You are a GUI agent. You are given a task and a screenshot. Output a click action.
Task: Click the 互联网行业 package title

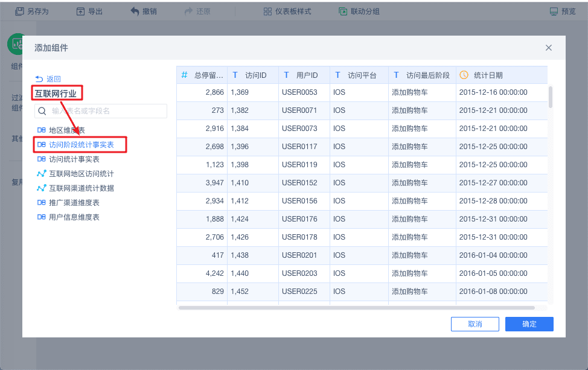[56, 94]
